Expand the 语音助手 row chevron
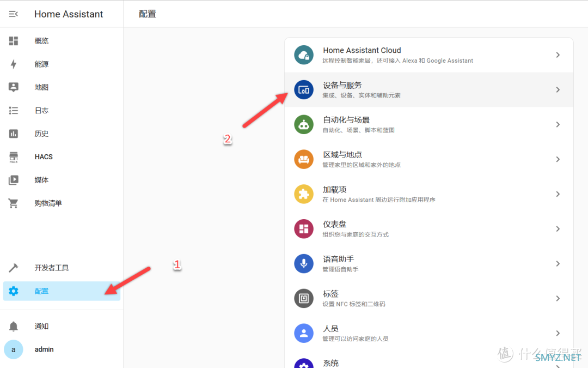 pyautogui.click(x=558, y=264)
